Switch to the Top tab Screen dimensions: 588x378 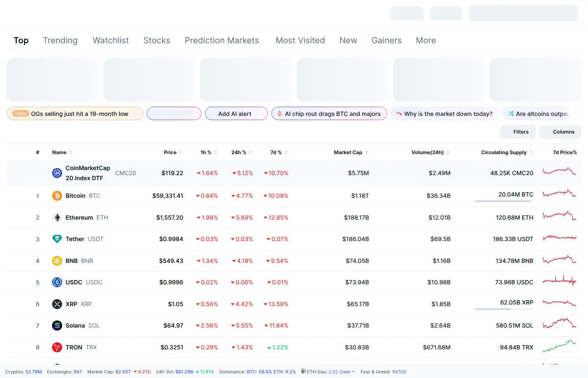coord(21,40)
